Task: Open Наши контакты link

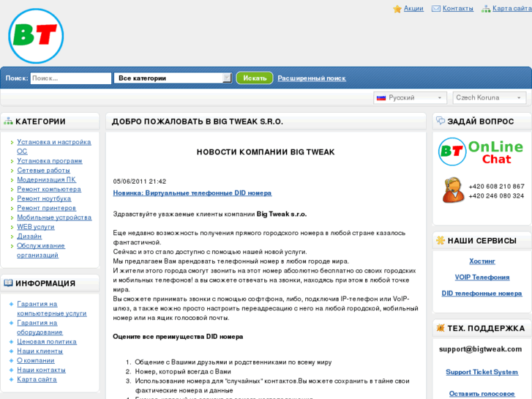Action: 41,370
